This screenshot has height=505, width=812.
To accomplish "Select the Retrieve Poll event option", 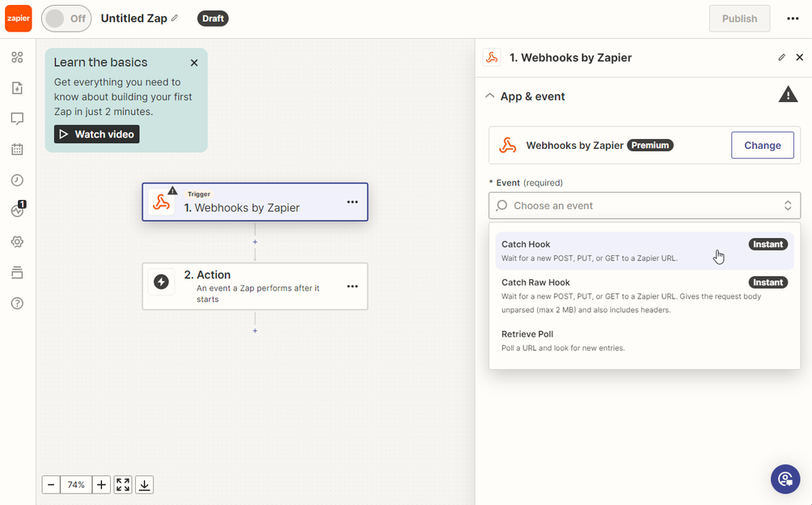I will point(645,341).
